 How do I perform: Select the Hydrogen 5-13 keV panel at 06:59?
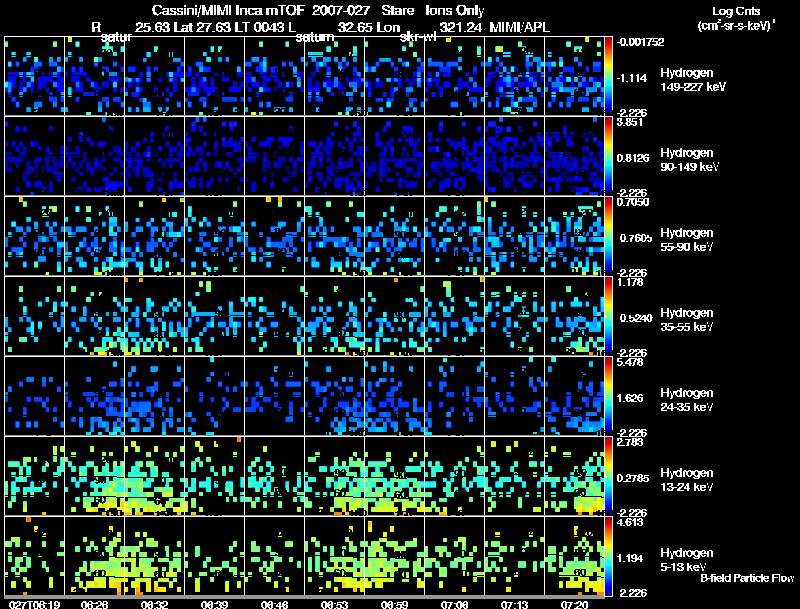pos(394,556)
